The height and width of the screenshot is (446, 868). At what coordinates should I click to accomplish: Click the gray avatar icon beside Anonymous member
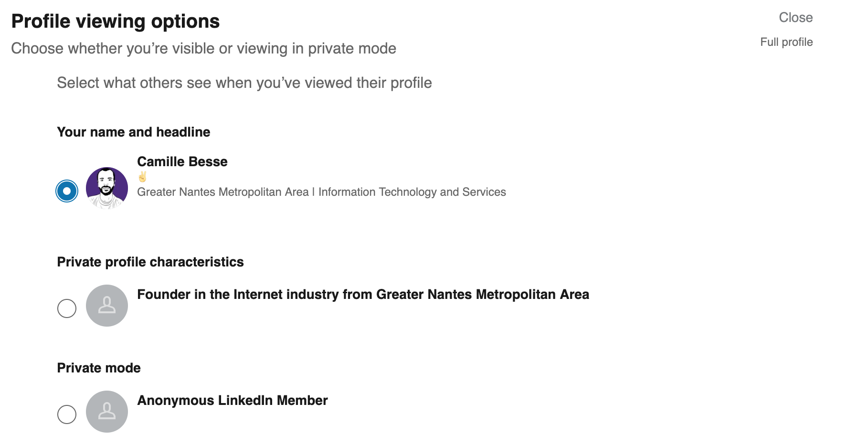pos(107,412)
